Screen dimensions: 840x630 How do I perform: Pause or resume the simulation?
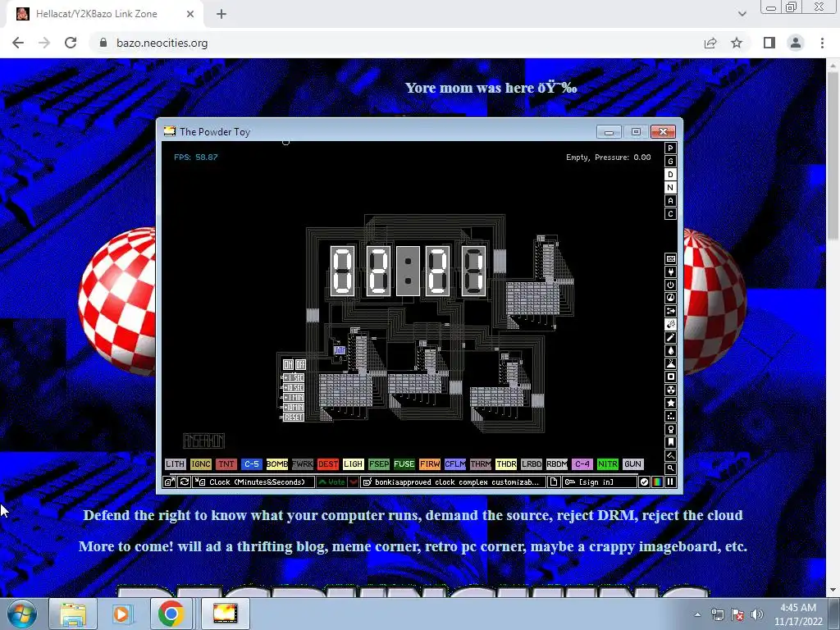[670, 482]
